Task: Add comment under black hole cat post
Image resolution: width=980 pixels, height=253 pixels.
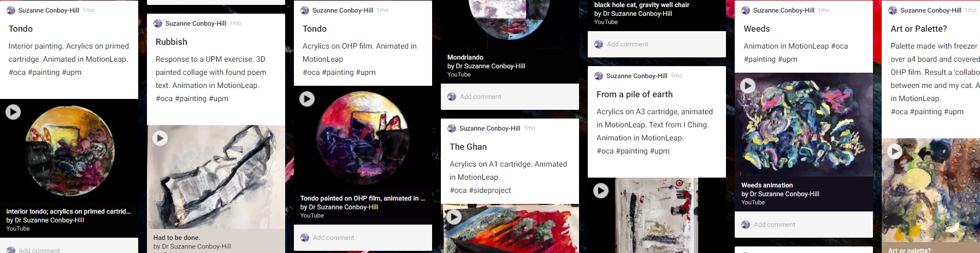Action: click(x=627, y=44)
